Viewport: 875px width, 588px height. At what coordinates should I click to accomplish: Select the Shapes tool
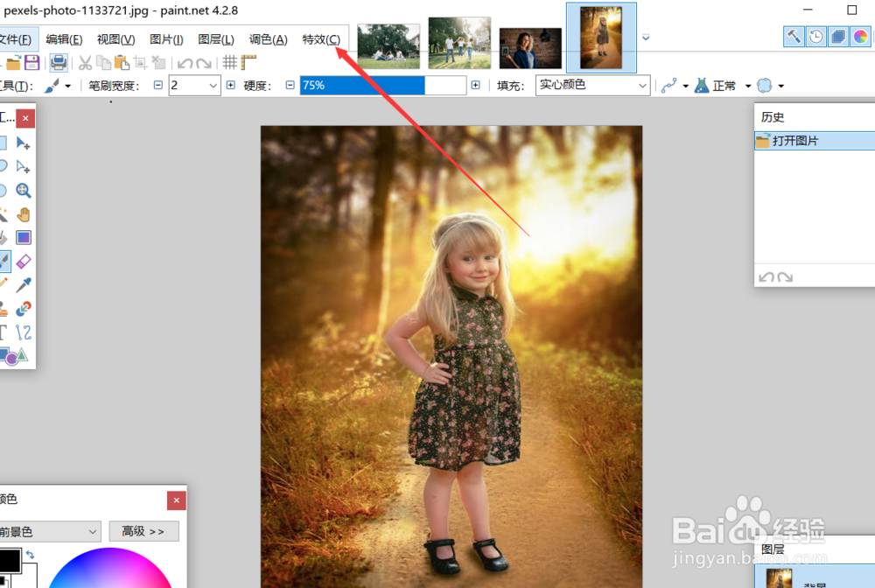[13, 356]
